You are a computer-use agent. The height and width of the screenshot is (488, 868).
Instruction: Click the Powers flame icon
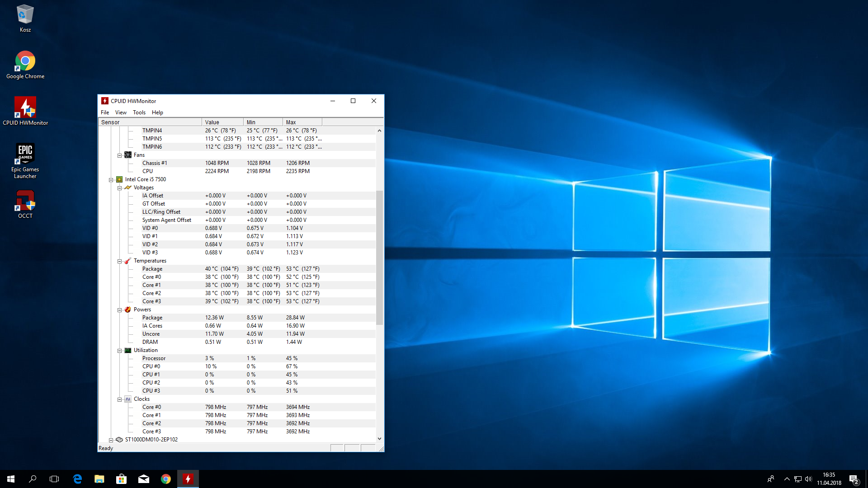pos(128,310)
